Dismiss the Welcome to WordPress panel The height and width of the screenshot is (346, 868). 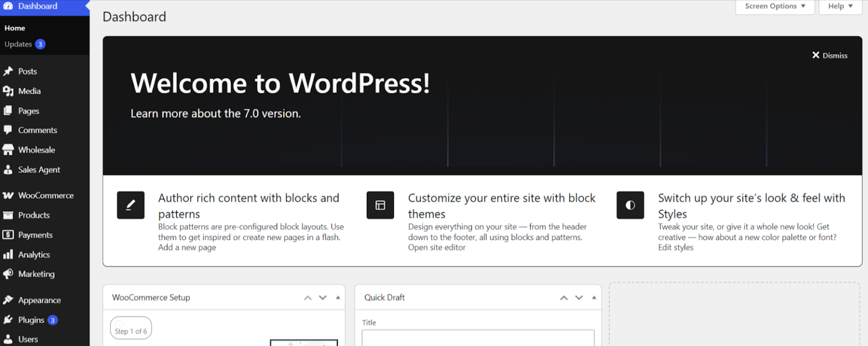(x=830, y=55)
